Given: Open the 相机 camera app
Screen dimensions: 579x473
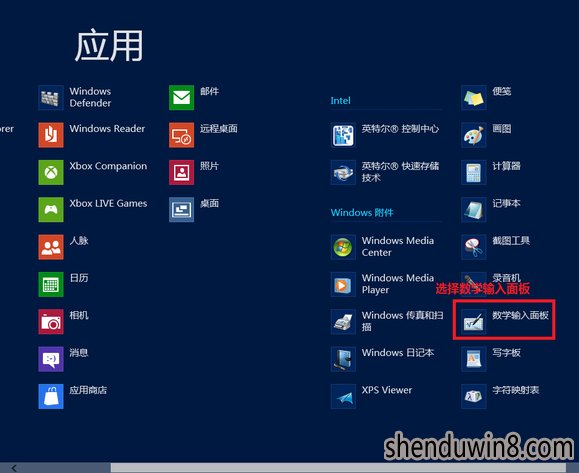Looking at the screenshot, I should (x=51, y=322).
